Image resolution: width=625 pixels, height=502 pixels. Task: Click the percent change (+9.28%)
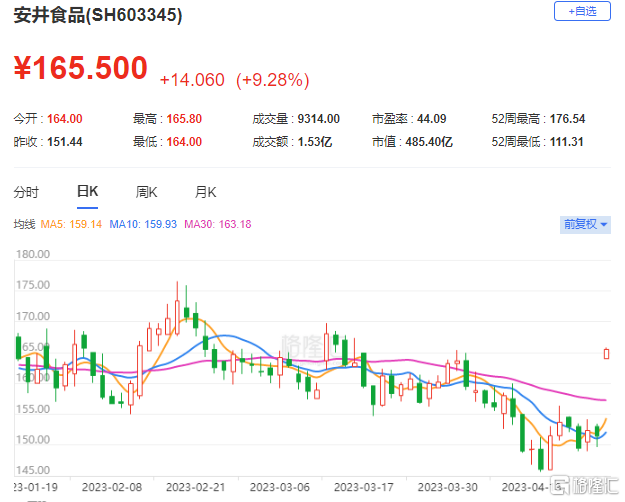(273, 80)
